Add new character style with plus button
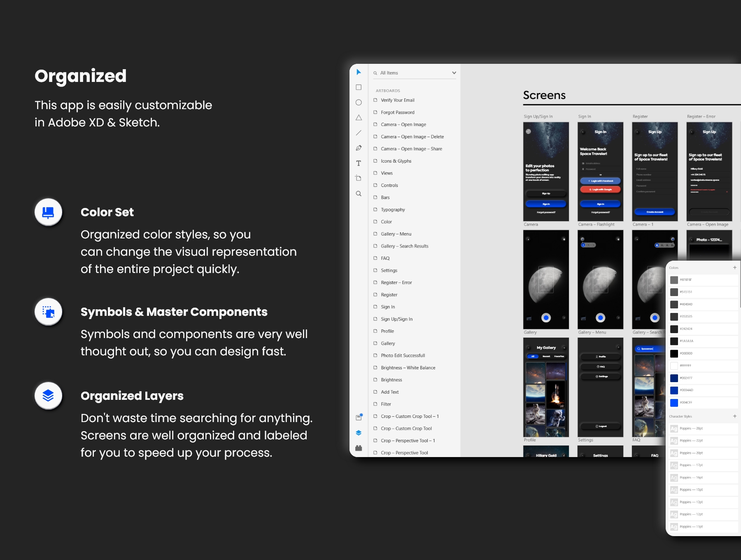 (x=735, y=416)
